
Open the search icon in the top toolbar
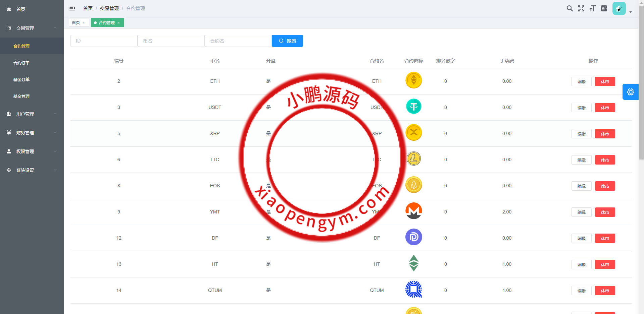(569, 8)
